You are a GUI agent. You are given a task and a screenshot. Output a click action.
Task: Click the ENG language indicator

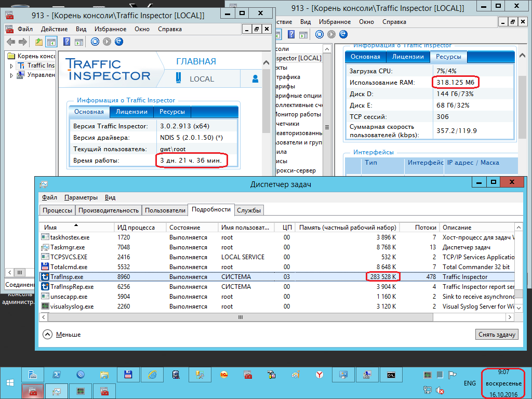(470, 383)
